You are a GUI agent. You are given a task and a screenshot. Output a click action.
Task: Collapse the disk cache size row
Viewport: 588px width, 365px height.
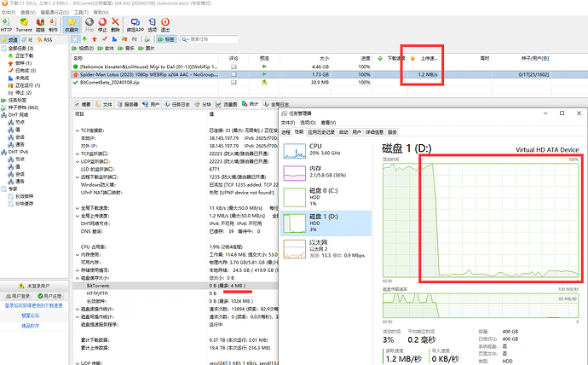78,278
